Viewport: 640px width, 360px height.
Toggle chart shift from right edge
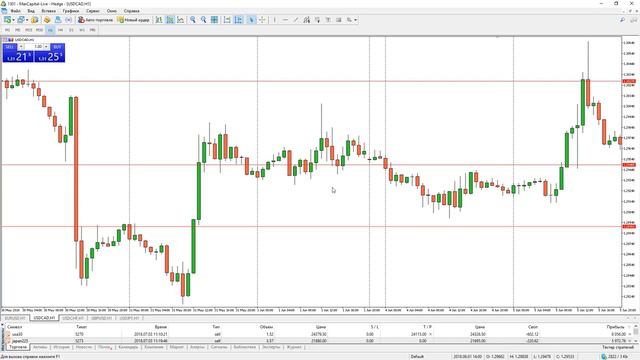click(238, 20)
